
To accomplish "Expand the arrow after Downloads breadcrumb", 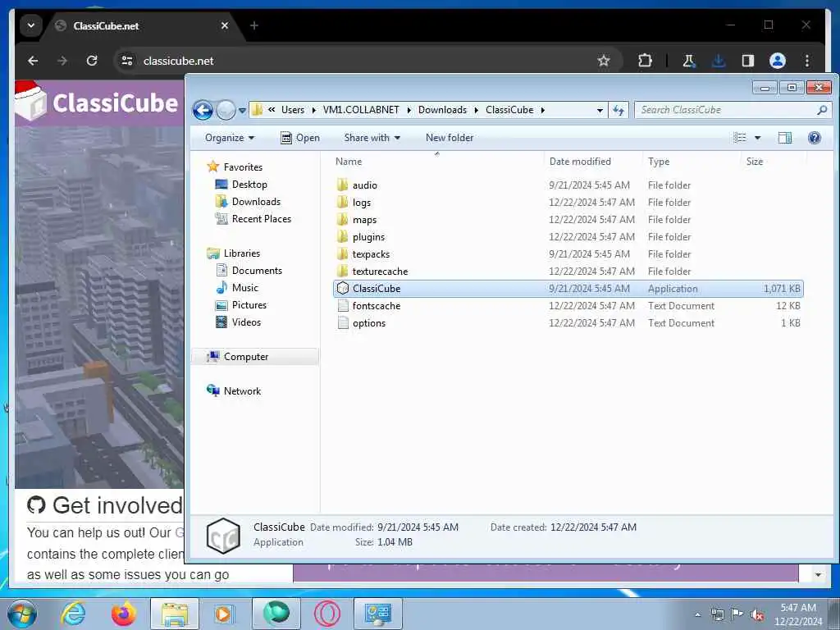I will pyautogui.click(x=476, y=110).
